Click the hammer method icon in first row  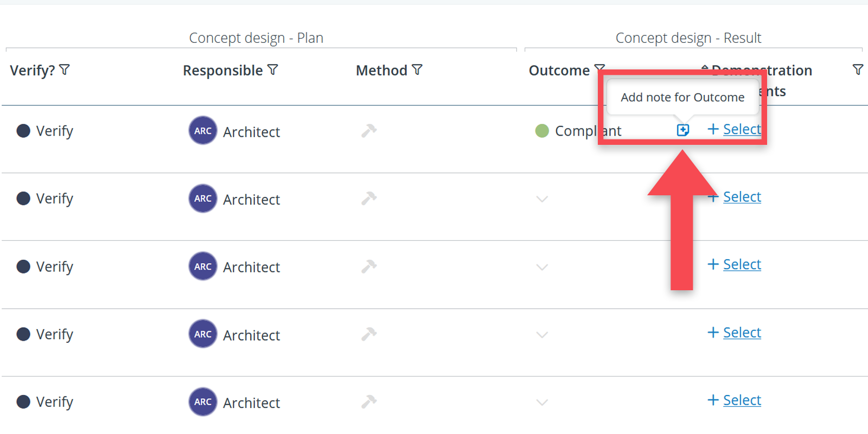pos(369,131)
